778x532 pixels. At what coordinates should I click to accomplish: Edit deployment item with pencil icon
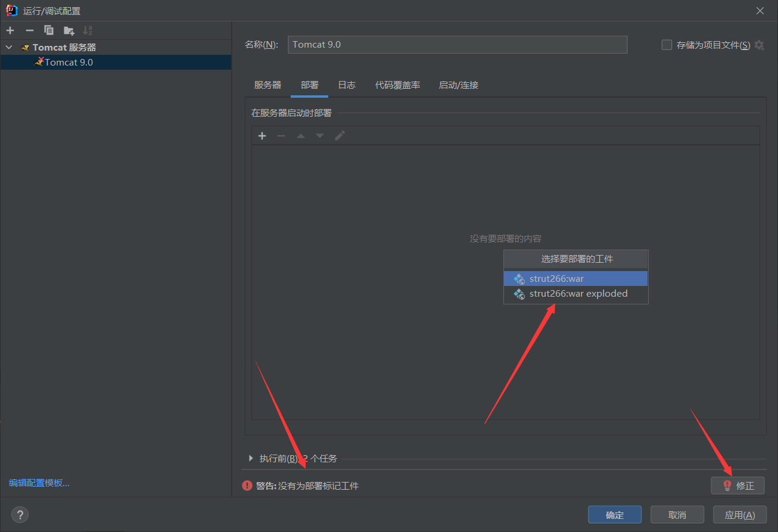click(x=340, y=136)
